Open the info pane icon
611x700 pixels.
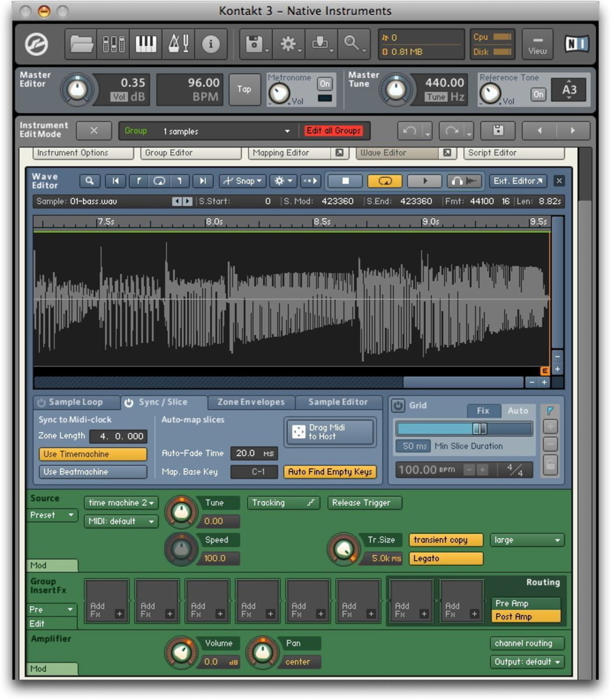click(210, 44)
